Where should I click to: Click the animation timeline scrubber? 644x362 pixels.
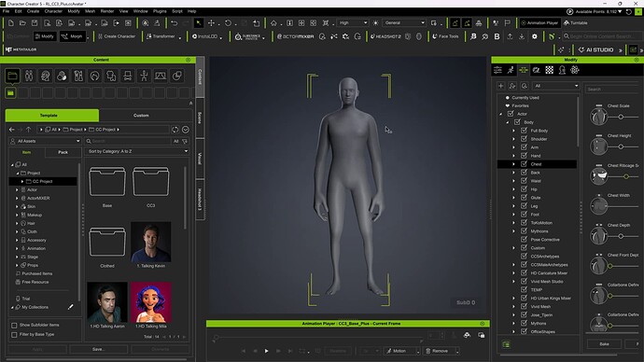[216, 338]
